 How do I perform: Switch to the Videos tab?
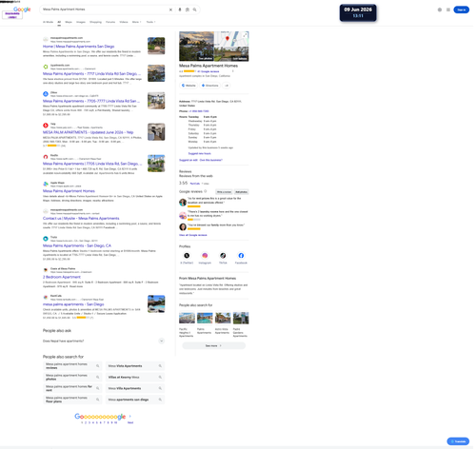pos(125,22)
